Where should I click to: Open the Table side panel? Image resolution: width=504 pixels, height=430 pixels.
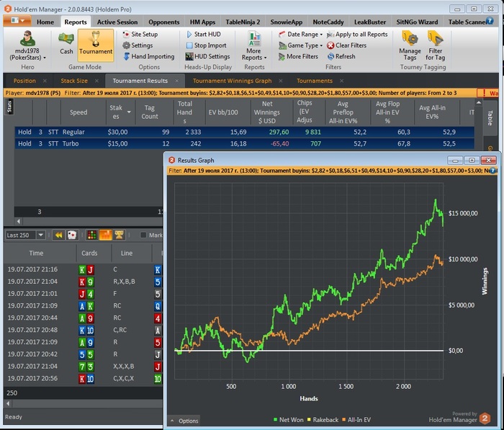490,117
